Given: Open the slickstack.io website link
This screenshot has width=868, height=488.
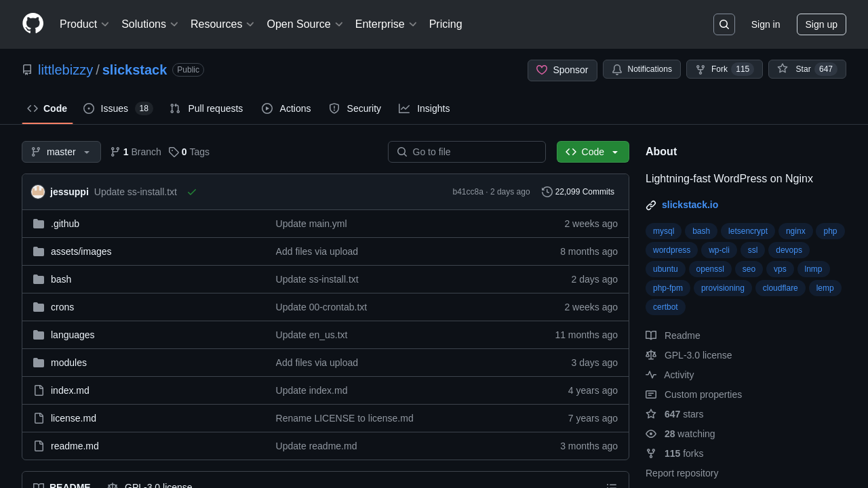Looking at the screenshot, I should pos(690,205).
